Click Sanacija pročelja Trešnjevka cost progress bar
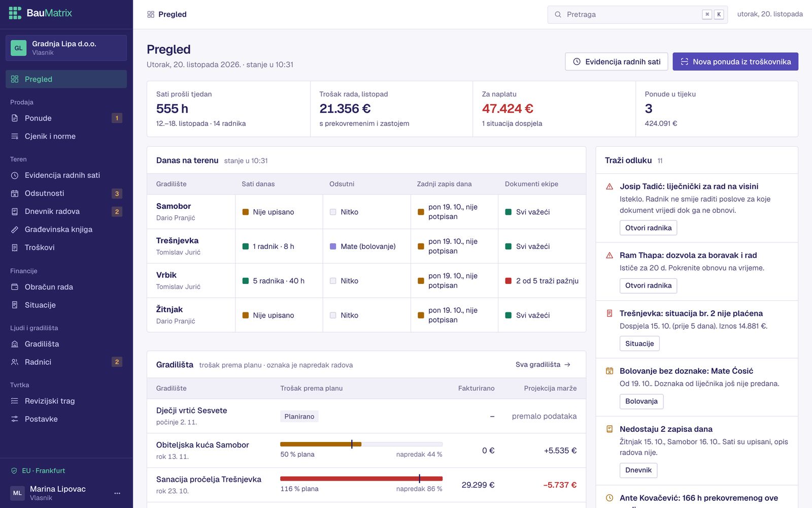Screen dimensions: 812x508 [361, 479]
